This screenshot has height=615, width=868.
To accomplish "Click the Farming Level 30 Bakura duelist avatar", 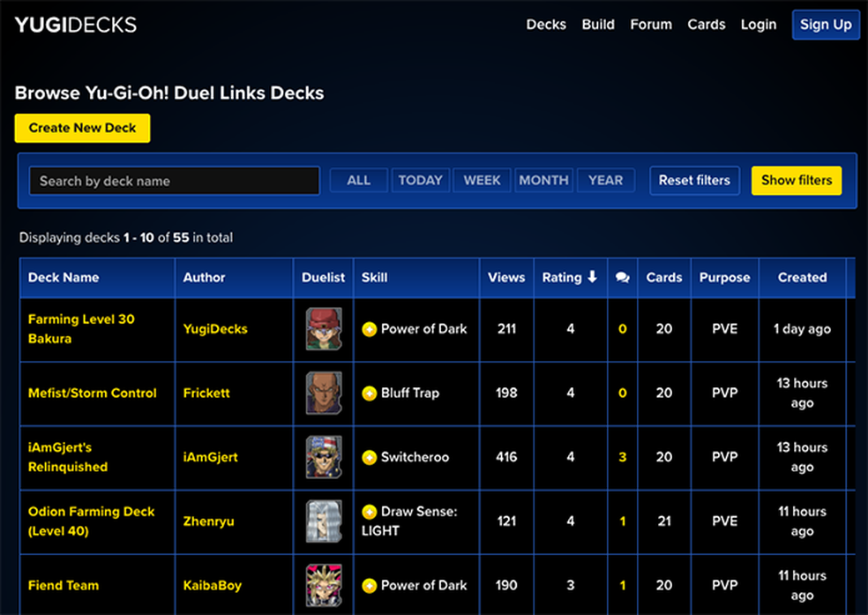I will [x=324, y=329].
